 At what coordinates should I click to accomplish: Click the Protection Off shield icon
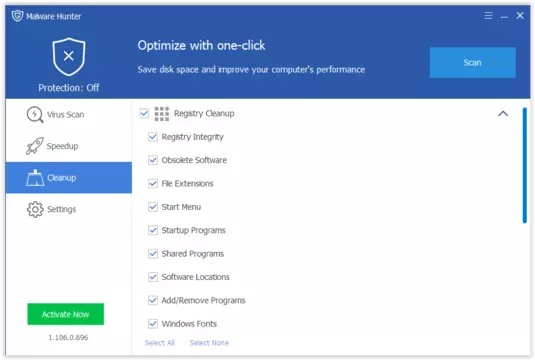coord(69,57)
